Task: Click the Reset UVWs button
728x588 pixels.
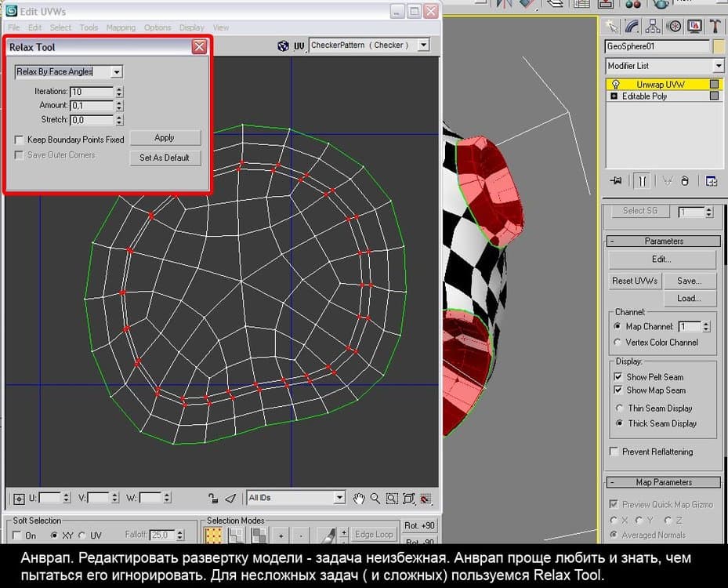Action: pyautogui.click(x=636, y=281)
